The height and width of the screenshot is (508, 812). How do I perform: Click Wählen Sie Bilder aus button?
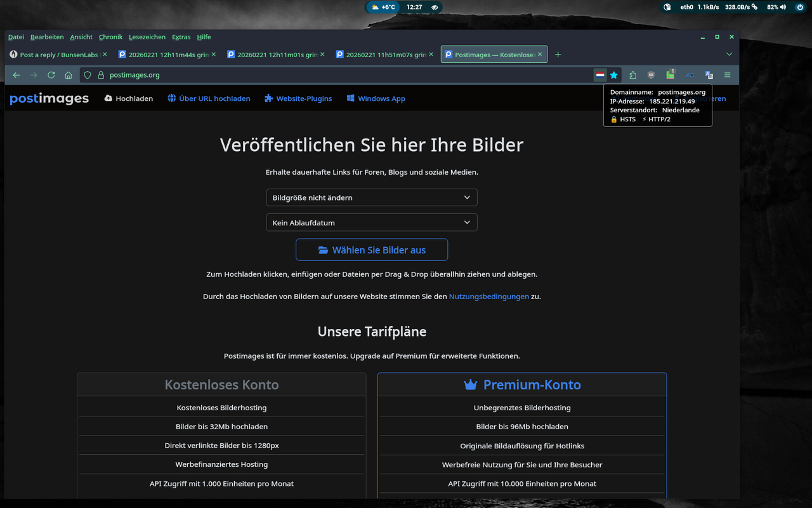372,250
